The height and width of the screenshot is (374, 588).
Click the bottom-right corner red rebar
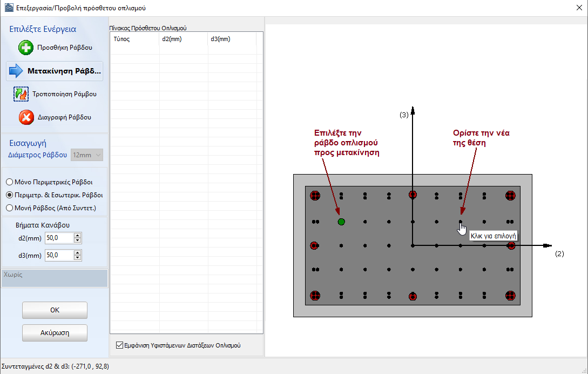[510, 295]
